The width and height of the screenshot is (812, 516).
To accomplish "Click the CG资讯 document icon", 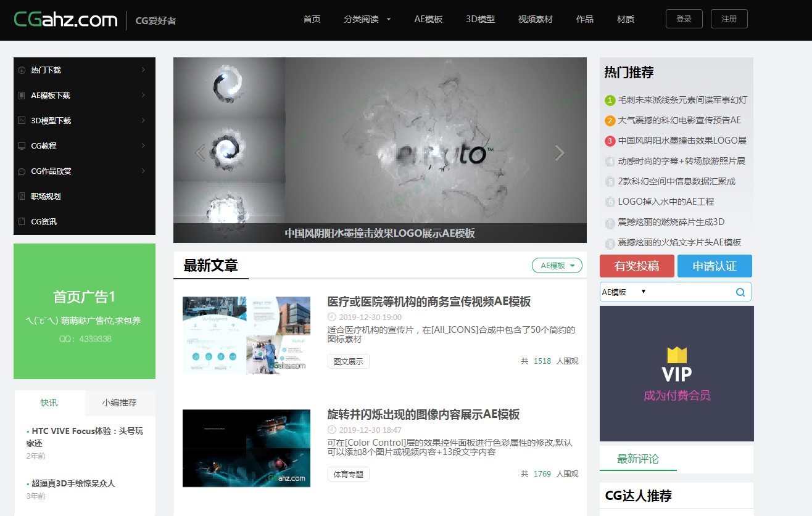I will point(22,221).
